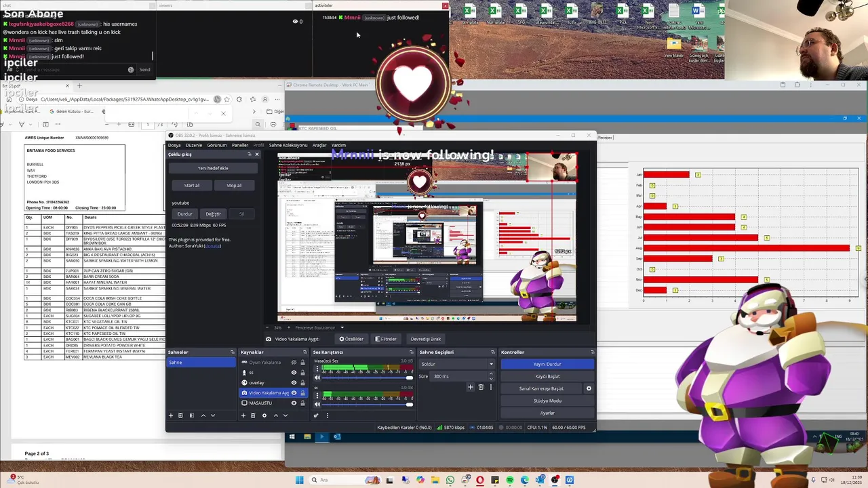Open the Görünüm menu in OBS
Screen dimensions: 868x488
tap(217, 145)
